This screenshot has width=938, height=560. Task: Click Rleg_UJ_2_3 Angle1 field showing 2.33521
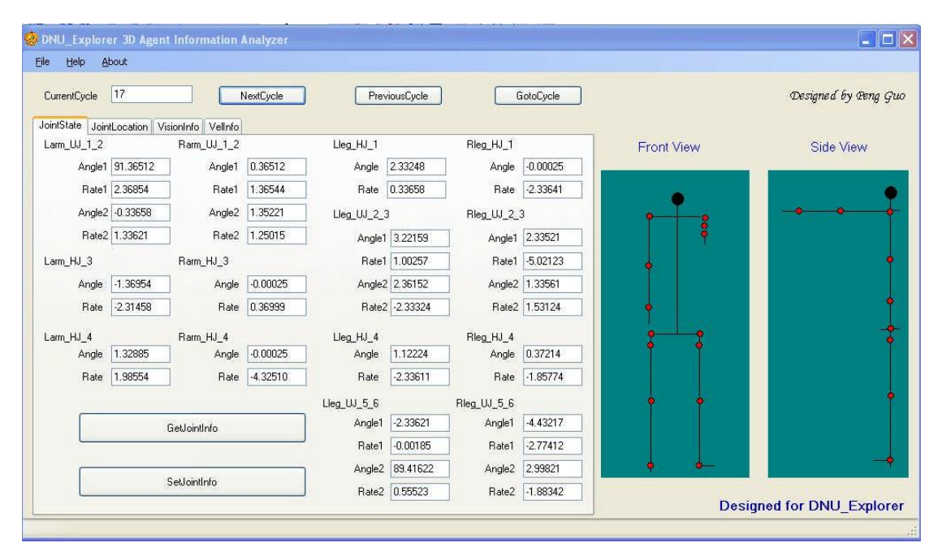pos(553,237)
